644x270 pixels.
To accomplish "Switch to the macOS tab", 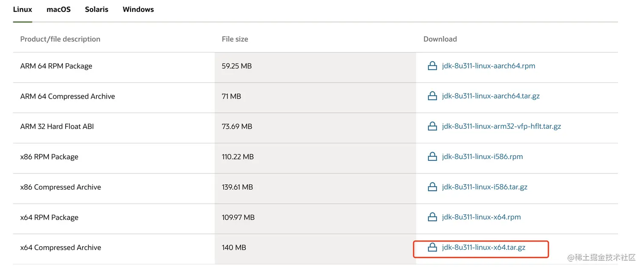I will point(59,9).
